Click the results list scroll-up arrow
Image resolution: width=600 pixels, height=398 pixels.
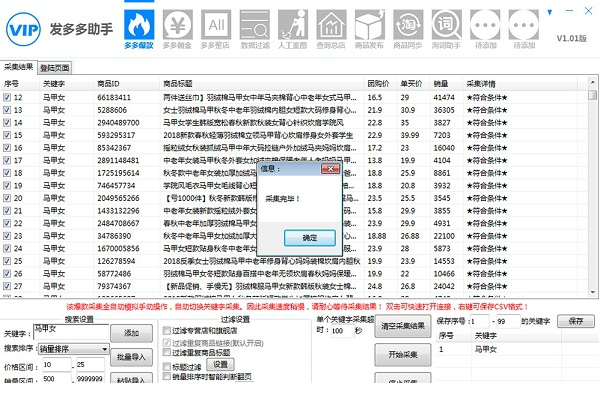tap(592, 82)
